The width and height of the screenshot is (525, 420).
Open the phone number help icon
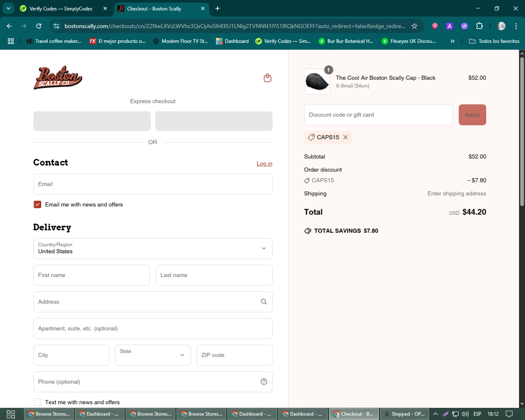(264, 382)
